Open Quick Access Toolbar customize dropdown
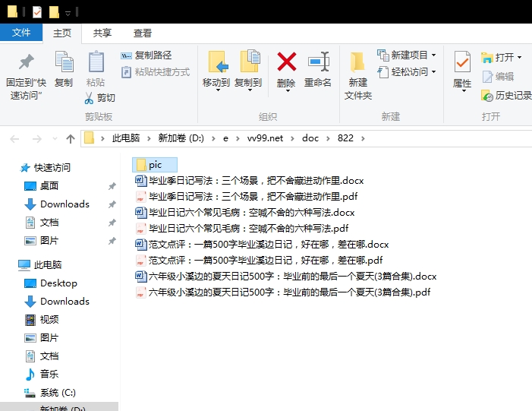 pyautogui.click(x=68, y=13)
